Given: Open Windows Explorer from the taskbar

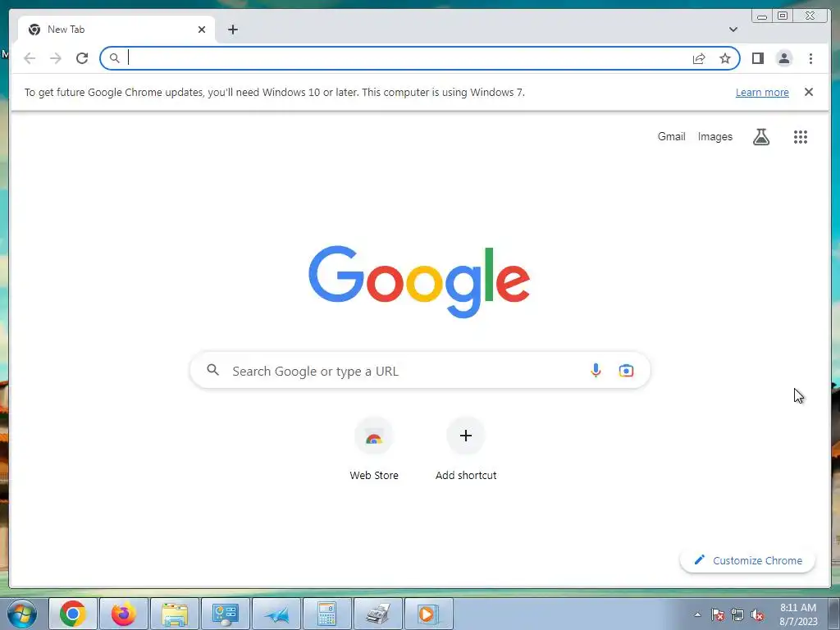Looking at the screenshot, I should pyautogui.click(x=175, y=614).
